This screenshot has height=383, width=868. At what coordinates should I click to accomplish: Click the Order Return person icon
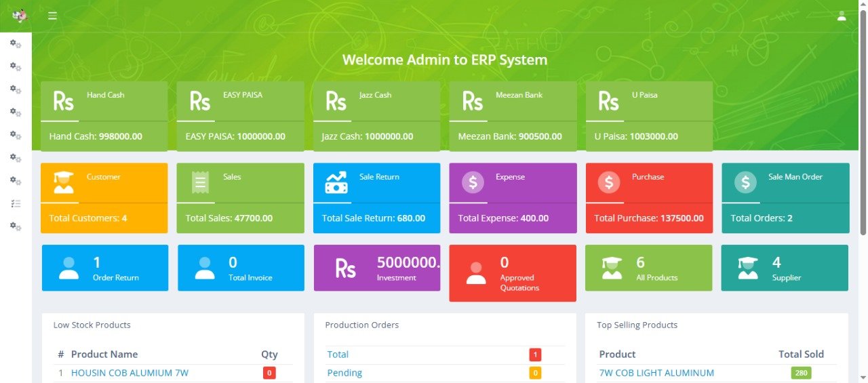(68, 268)
